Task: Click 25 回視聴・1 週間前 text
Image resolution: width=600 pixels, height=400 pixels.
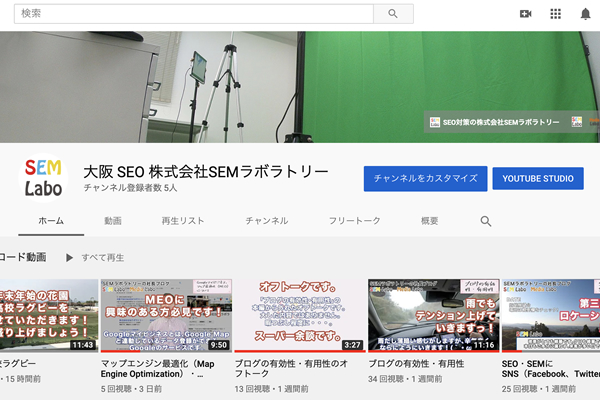Action: click(539, 389)
